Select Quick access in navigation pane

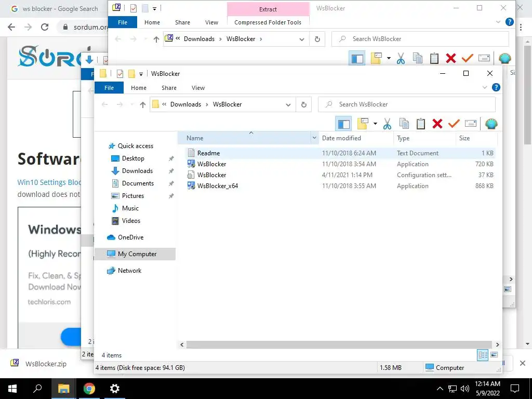[130, 146]
